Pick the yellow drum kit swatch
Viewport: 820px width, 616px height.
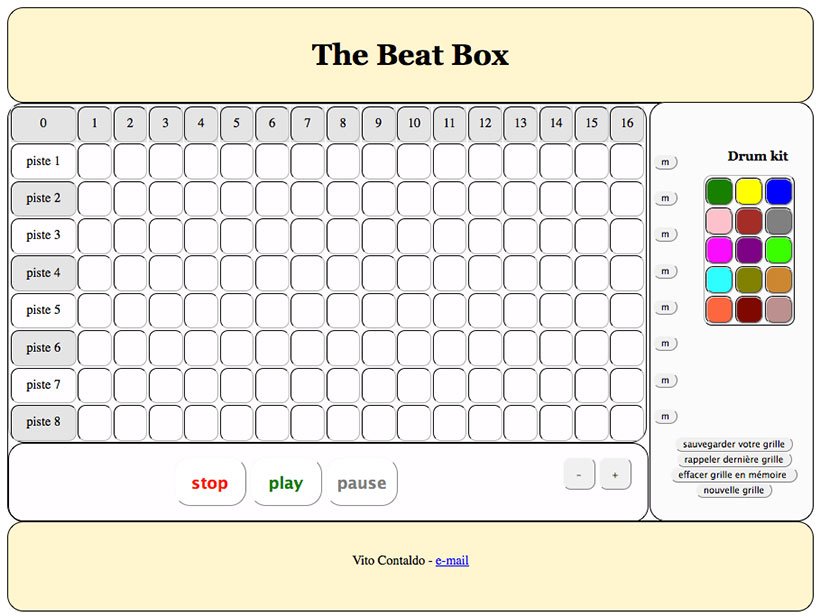point(749,191)
